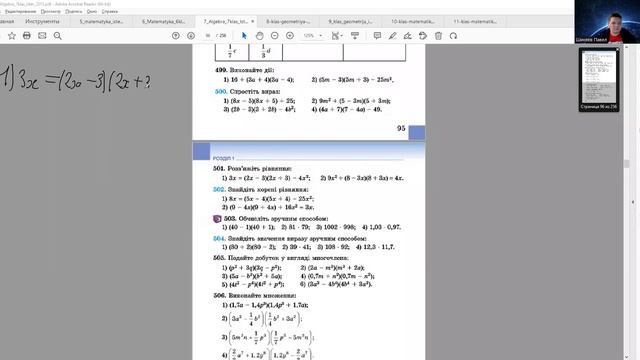Switch to the Инструменты tab
Viewport: 640px width, 360px height.
42,21
